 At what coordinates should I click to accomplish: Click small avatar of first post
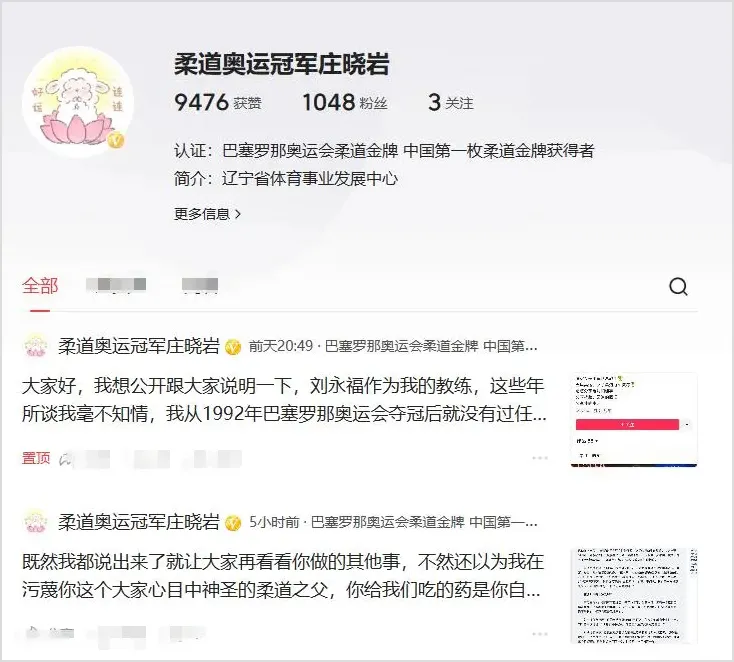(36, 346)
